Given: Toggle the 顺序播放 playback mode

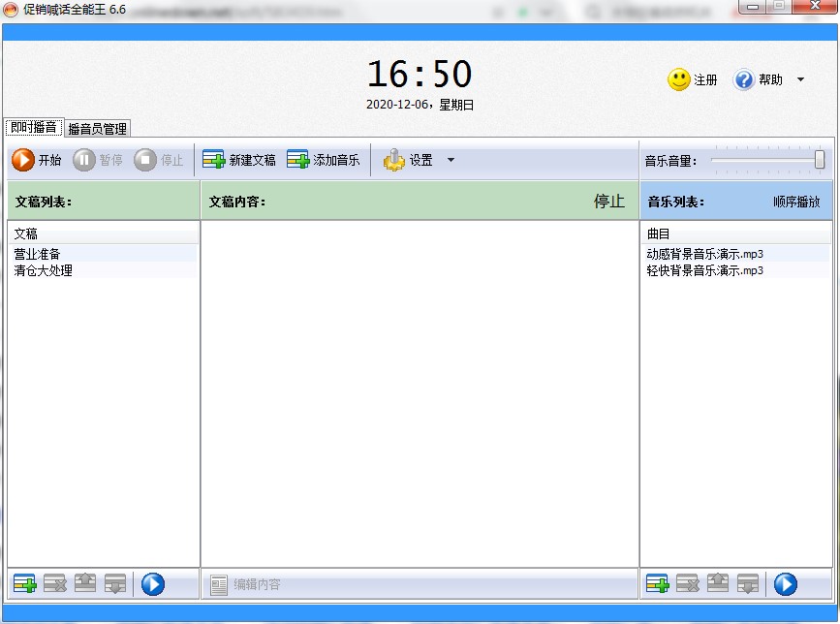Looking at the screenshot, I should point(796,202).
